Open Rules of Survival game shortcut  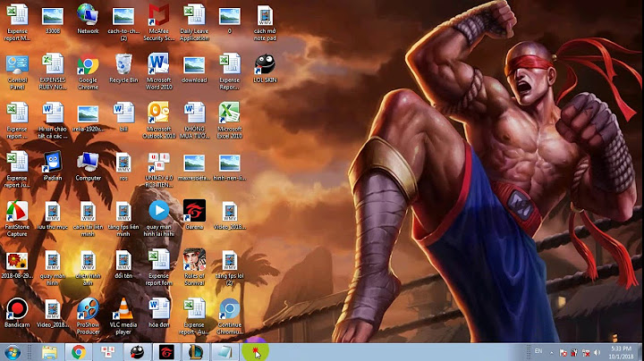coord(194,267)
